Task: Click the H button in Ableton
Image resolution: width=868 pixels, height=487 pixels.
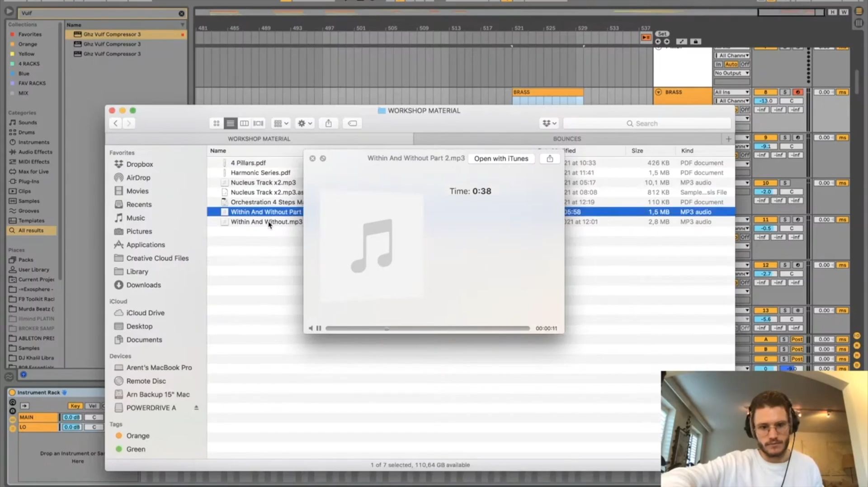Action: click(832, 12)
